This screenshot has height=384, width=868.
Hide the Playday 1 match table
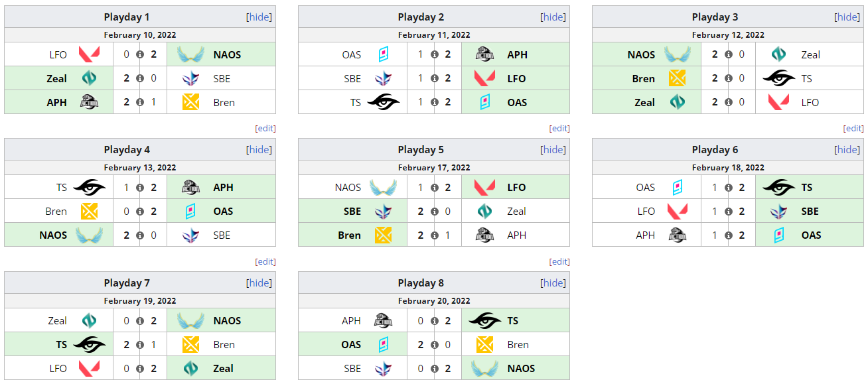(x=259, y=17)
